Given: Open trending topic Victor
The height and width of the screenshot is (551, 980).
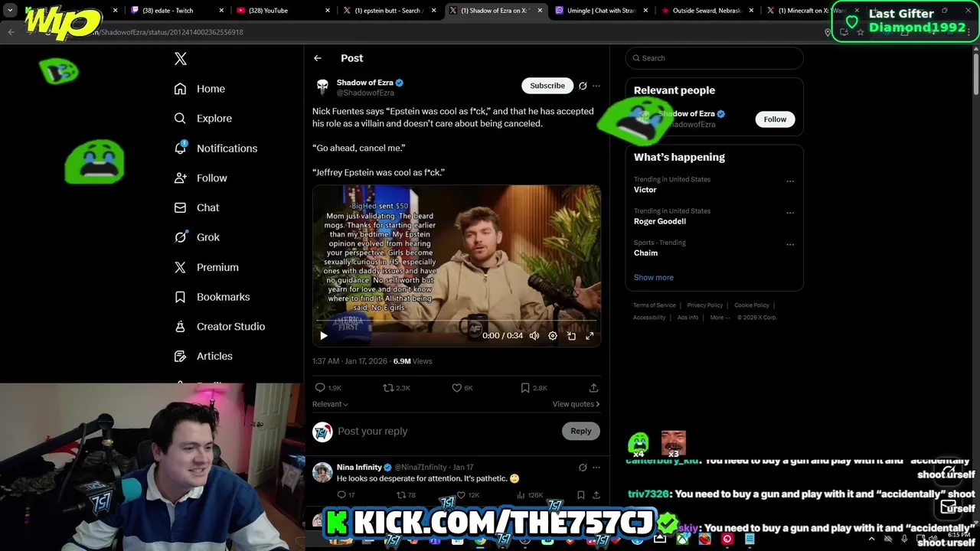Looking at the screenshot, I should pos(645,190).
